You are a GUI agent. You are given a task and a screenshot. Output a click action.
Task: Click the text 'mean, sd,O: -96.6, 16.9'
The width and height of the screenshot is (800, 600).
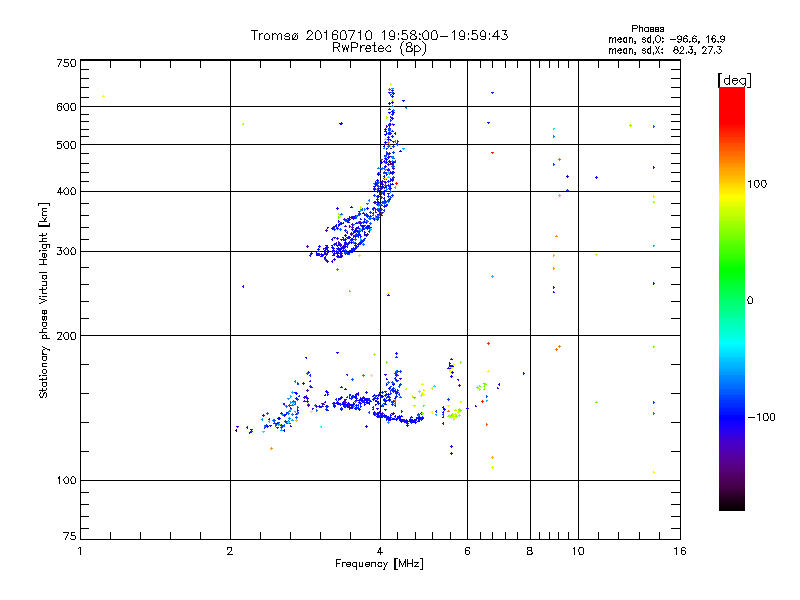click(666, 40)
